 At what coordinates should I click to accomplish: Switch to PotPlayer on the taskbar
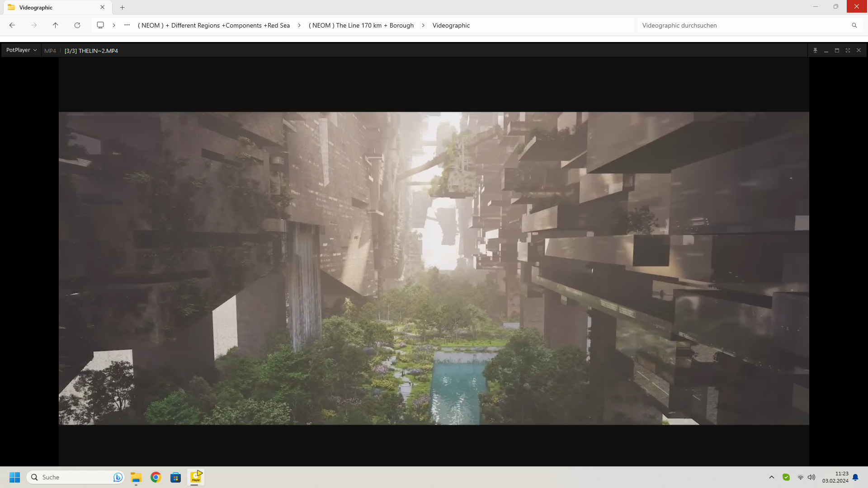[x=196, y=477]
